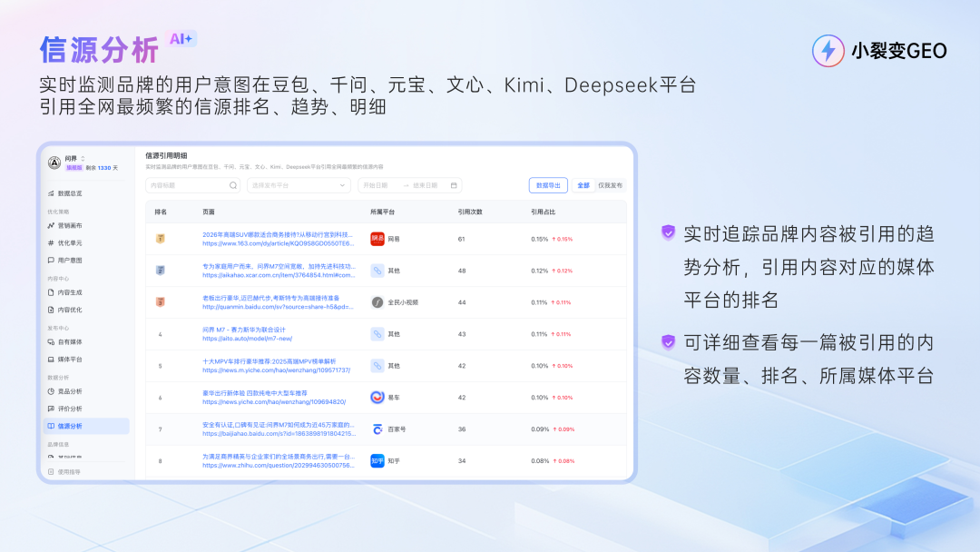Click the search magnifier icon

coord(232,186)
